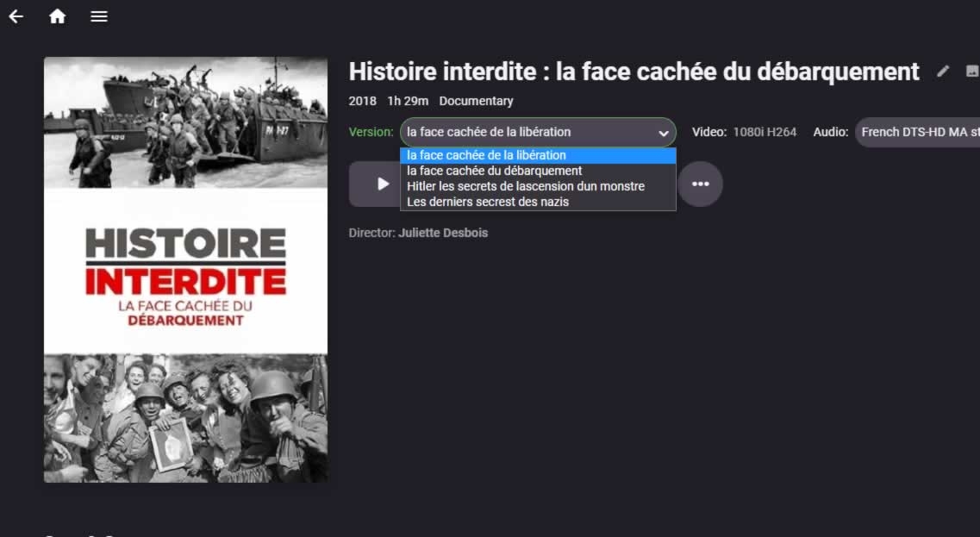This screenshot has width=980, height=537.
Task: Click the edit images icon beside title
Action: pos(972,72)
